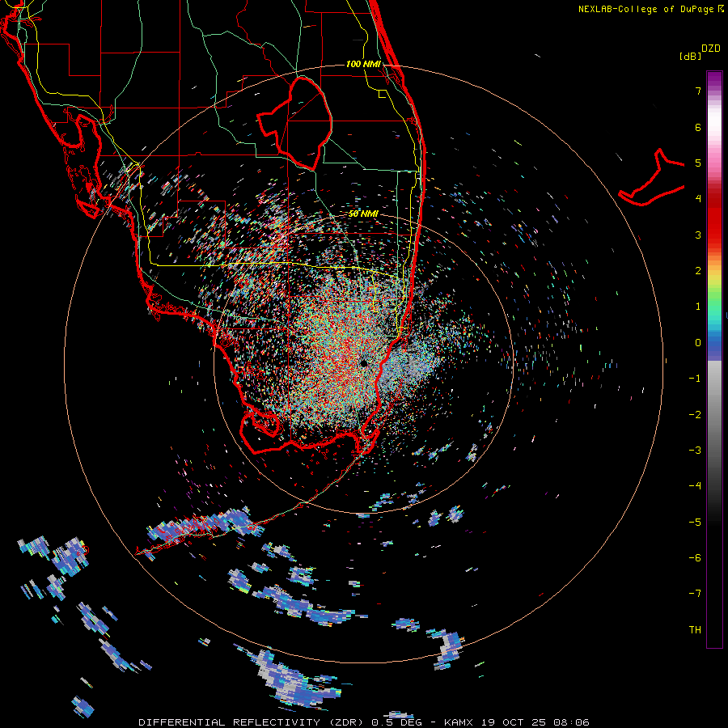Click the -5 scale label
The width and height of the screenshot is (728, 728).
pyautogui.click(x=695, y=523)
